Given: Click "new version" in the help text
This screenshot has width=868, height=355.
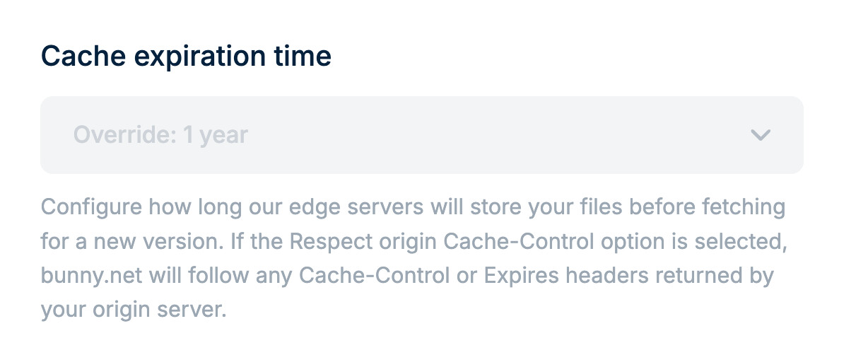Looking at the screenshot, I should coord(144,242).
